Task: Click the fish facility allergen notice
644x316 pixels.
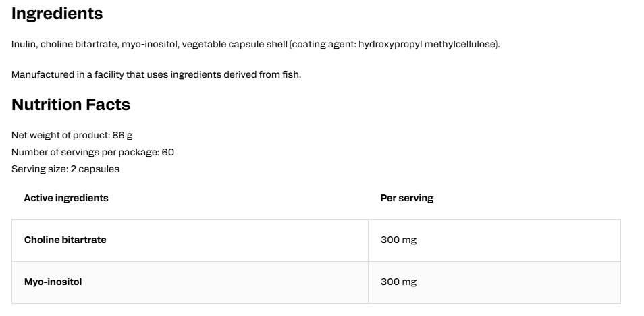Action: [156, 75]
